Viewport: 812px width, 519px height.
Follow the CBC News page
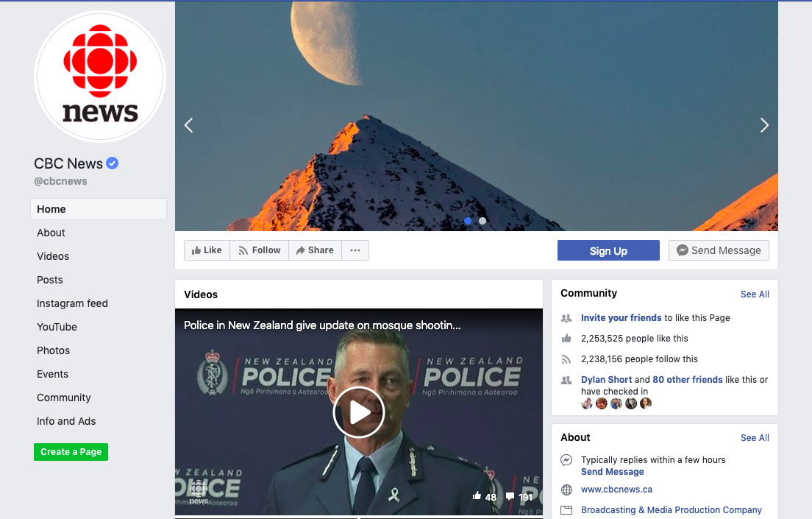coord(260,250)
